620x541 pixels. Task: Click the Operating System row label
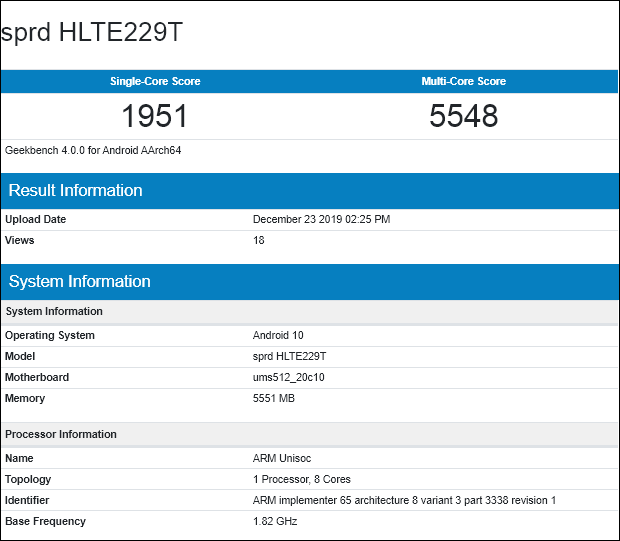(x=50, y=335)
